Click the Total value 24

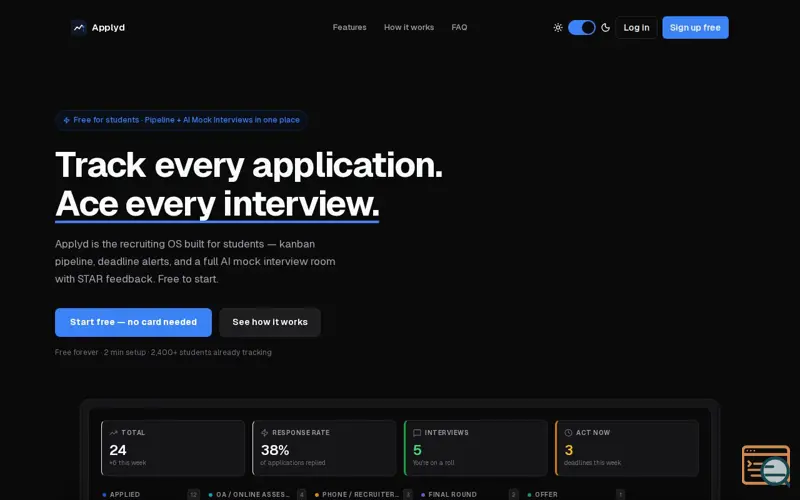coord(118,450)
